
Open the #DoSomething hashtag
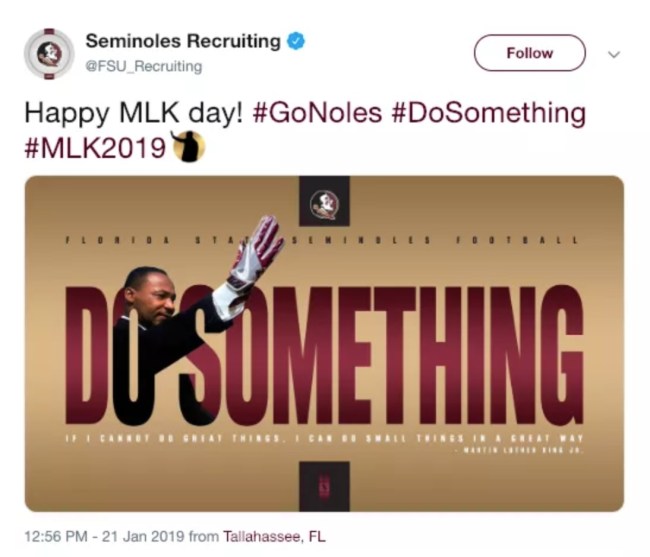pyautogui.click(x=488, y=112)
